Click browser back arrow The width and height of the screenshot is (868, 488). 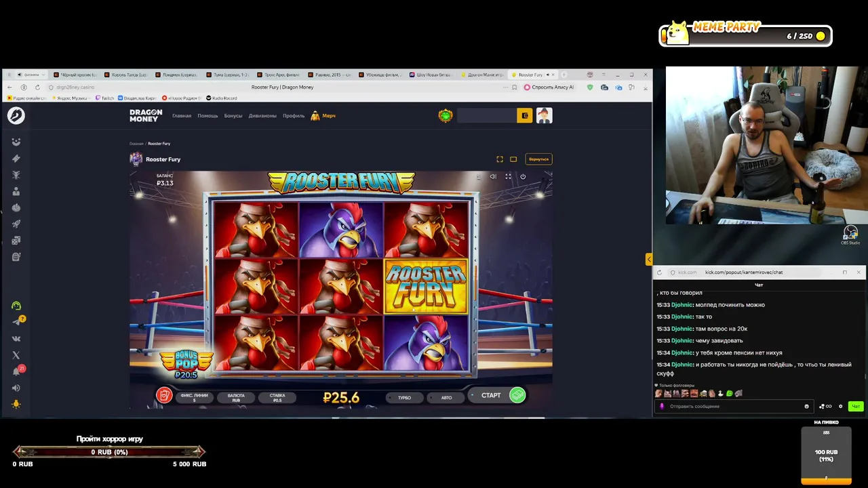coord(9,87)
